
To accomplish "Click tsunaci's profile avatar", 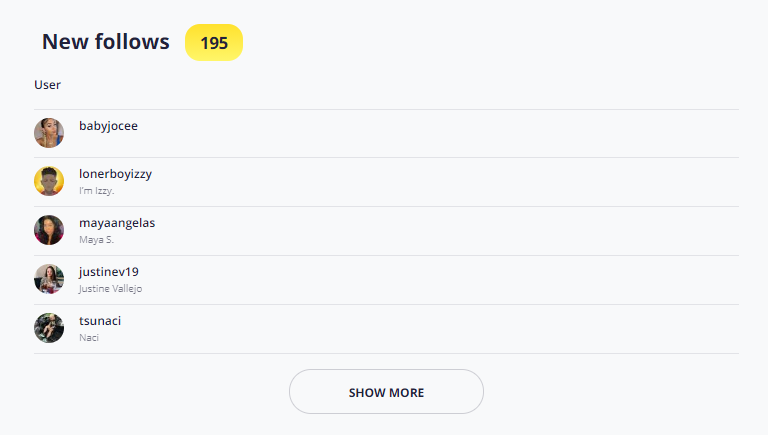I will pyautogui.click(x=49, y=328).
